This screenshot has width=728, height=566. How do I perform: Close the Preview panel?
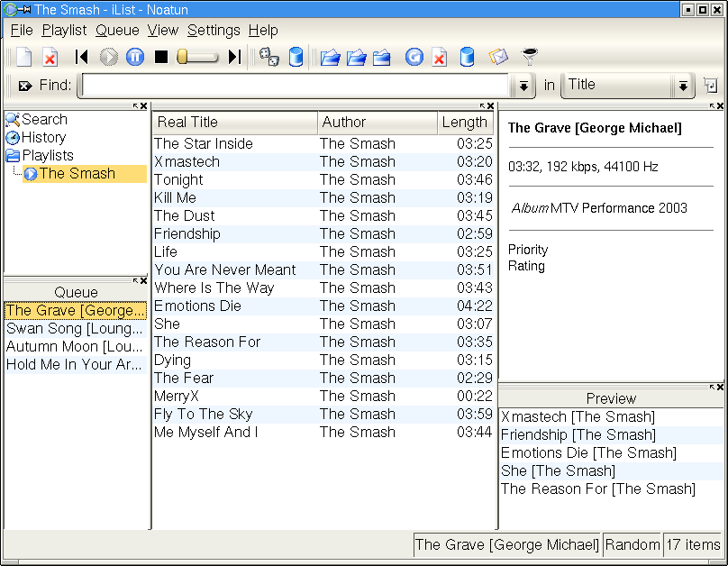click(x=720, y=388)
